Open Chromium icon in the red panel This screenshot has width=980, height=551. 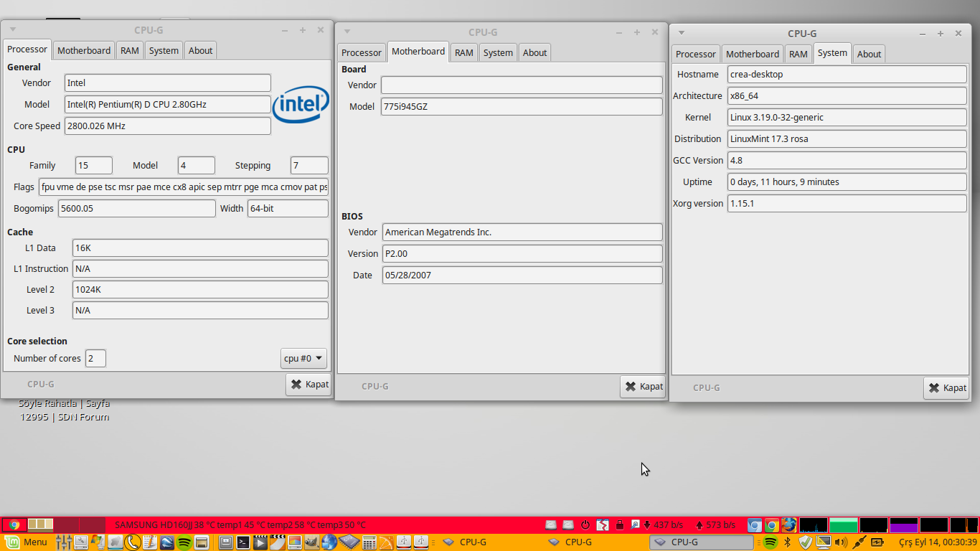(755, 525)
